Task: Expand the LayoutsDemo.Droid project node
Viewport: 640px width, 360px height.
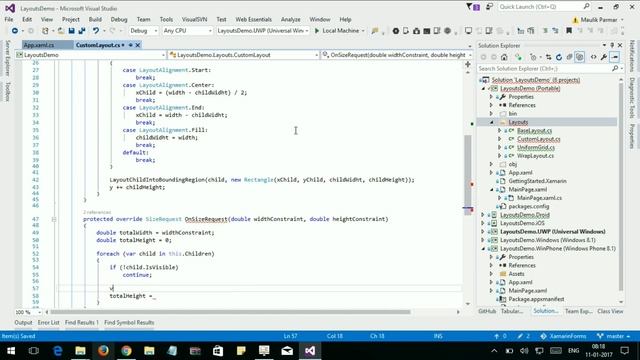Action: (483, 215)
